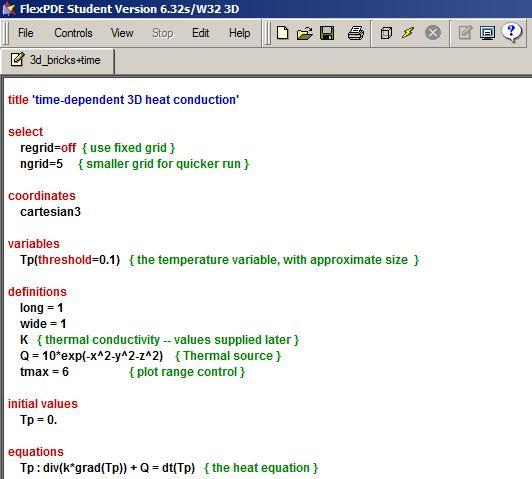Open help via the question mark icon

point(512,33)
